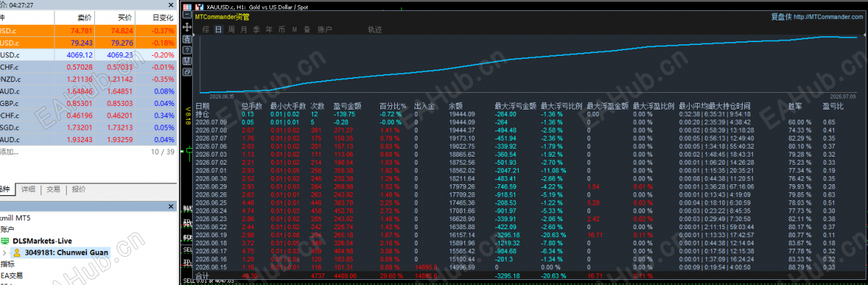The width and height of the screenshot is (868, 285).
Task: Open the 详细 tab in Market Watch
Action: coord(28,189)
